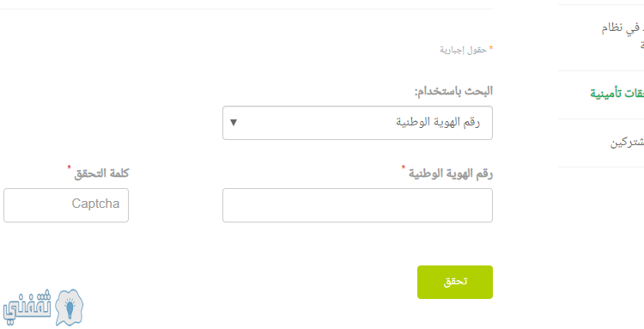The width and height of the screenshot is (644, 329).
Task: Click the selected value text inside the dropdown
Action: click(x=438, y=122)
